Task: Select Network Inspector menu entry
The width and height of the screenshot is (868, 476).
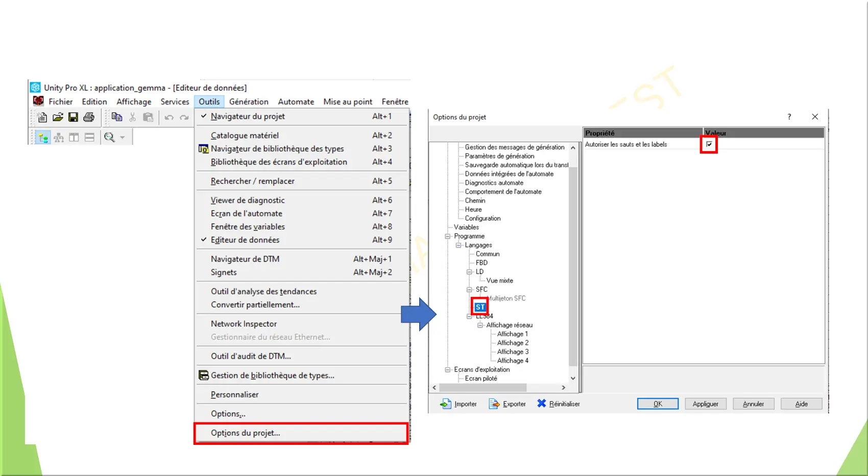Action: pos(301,324)
